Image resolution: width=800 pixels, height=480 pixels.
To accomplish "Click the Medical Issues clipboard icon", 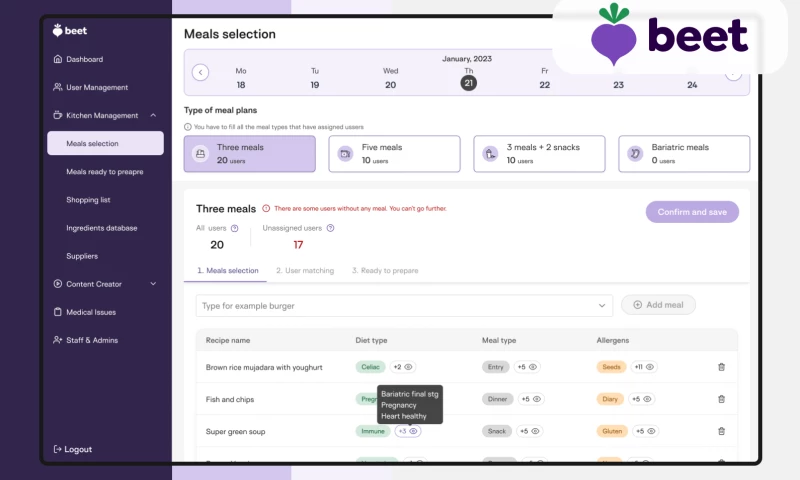I will pyautogui.click(x=58, y=312).
